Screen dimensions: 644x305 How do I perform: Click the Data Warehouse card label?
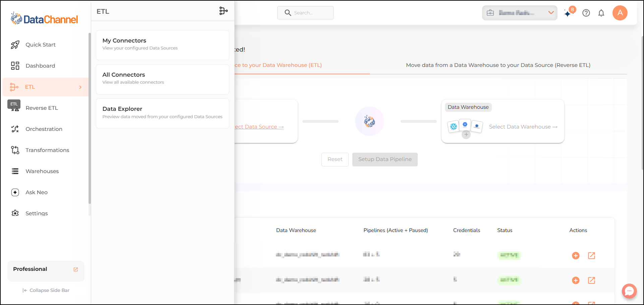468,107
